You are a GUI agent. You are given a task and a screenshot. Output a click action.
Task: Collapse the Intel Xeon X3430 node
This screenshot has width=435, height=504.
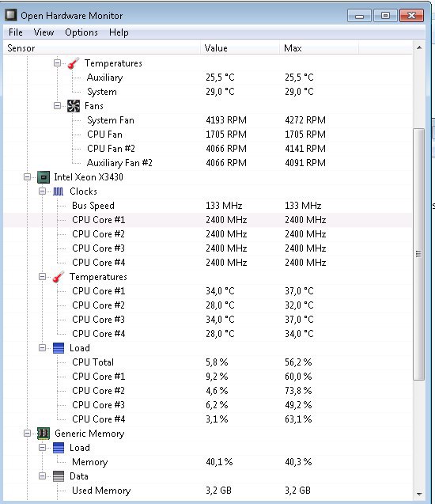point(28,176)
